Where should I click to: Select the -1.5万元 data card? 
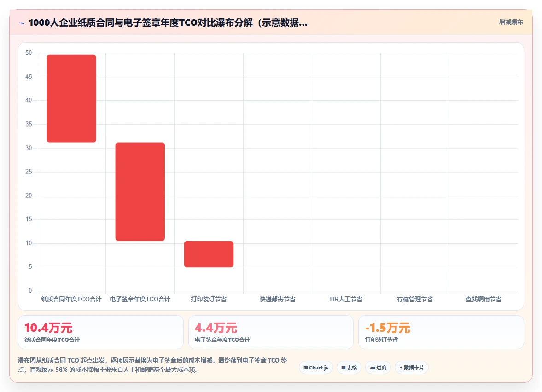point(441,332)
